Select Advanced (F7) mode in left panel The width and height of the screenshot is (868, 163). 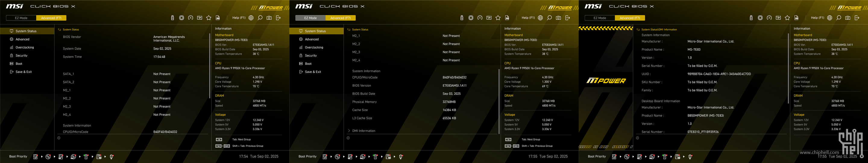(x=51, y=18)
